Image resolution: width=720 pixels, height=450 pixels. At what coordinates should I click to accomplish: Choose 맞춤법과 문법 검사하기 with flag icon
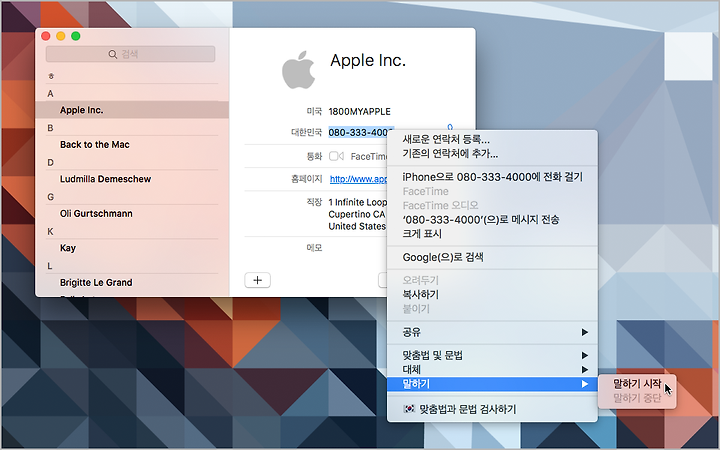coord(492,409)
